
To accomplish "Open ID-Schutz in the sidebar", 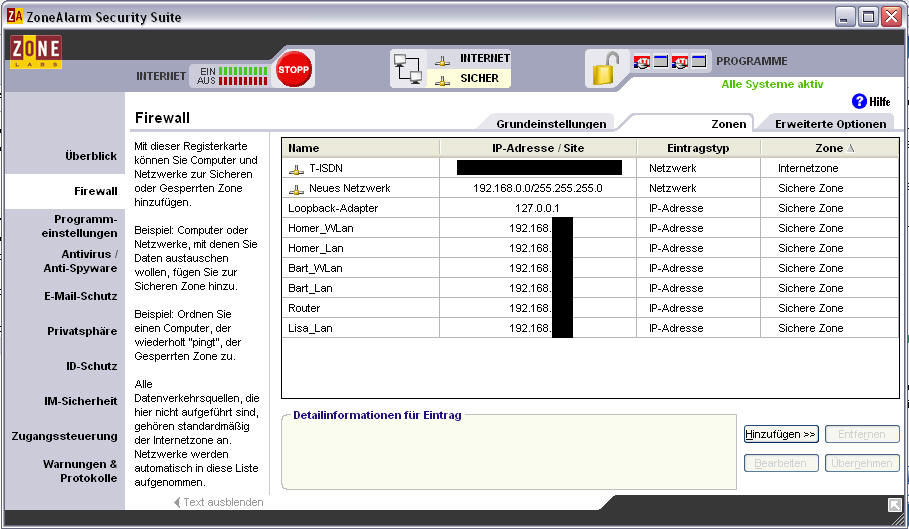I will coord(92,366).
